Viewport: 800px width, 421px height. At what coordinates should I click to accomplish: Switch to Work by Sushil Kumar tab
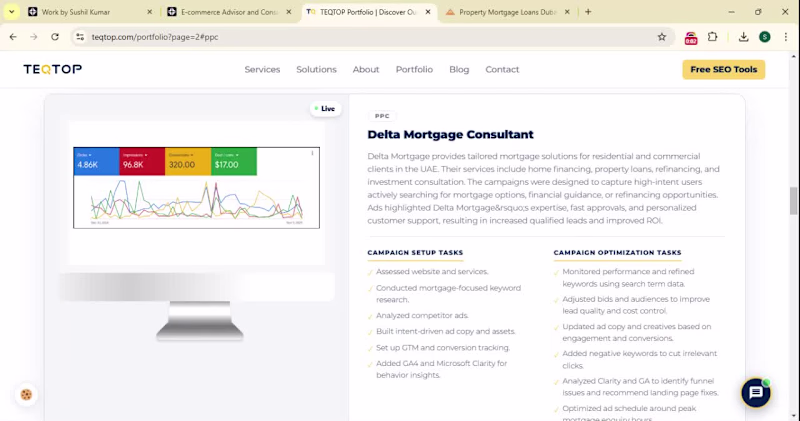[x=91, y=12]
